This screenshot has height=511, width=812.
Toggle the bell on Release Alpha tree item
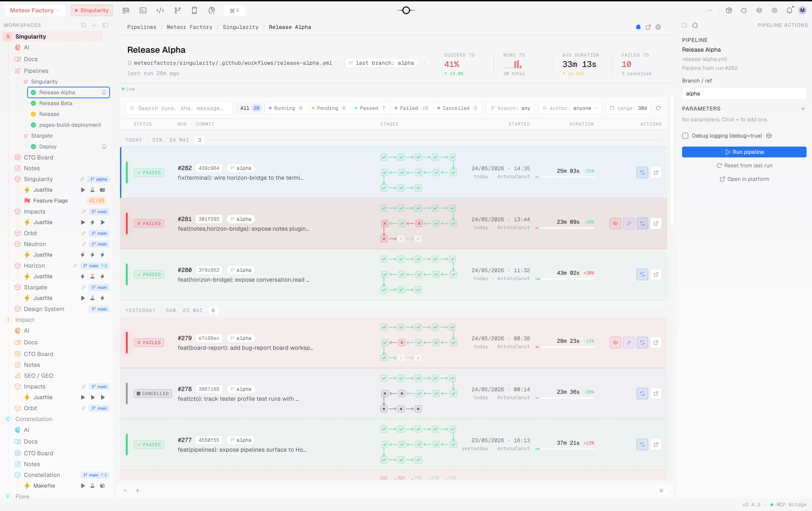tap(104, 92)
